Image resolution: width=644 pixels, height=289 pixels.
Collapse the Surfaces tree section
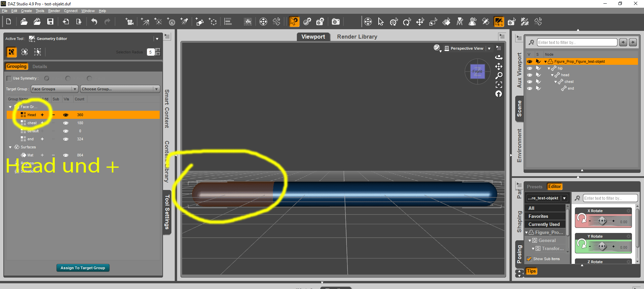pyautogui.click(x=10, y=147)
